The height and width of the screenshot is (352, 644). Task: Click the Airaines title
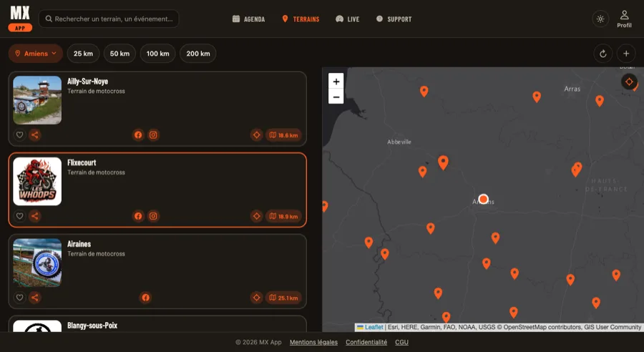click(x=79, y=244)
